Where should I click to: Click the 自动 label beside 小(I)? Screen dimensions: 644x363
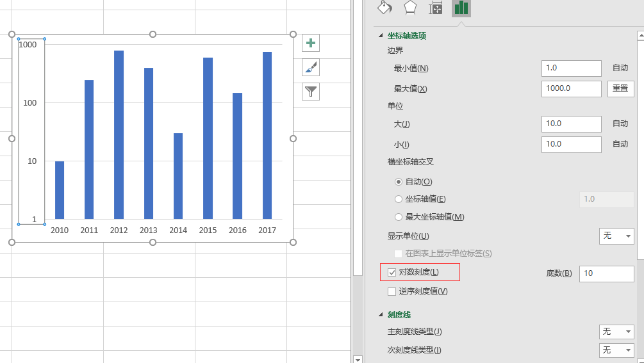point(620,145)
